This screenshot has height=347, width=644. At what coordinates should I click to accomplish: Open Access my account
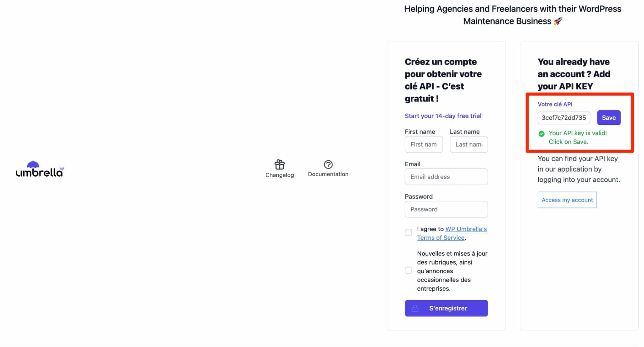(567, 200)
